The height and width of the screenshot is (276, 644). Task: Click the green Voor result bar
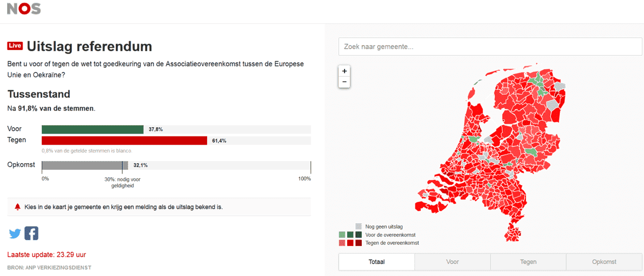[x=92, y=129]
